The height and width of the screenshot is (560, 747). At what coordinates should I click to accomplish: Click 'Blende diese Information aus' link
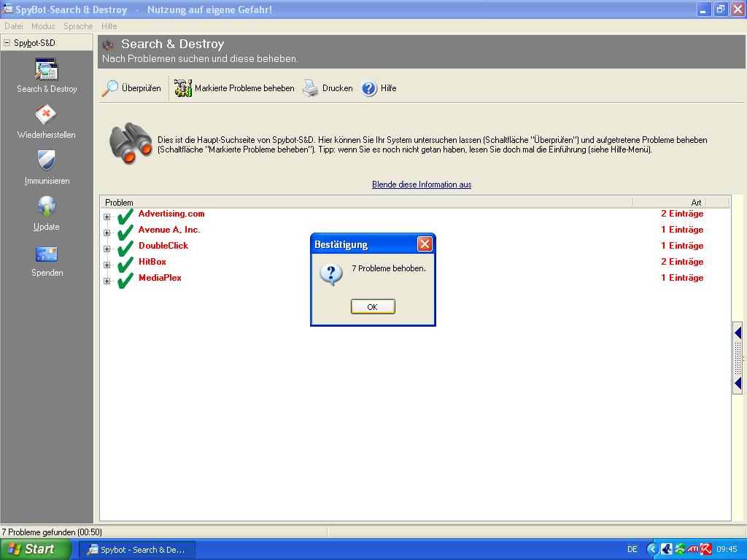click(422, 184)
